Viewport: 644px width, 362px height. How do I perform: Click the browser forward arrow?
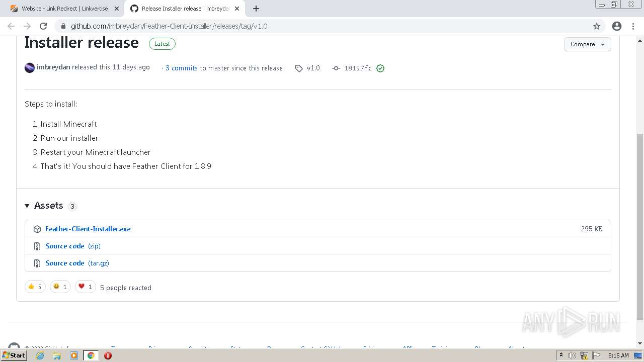click(27, 26)
